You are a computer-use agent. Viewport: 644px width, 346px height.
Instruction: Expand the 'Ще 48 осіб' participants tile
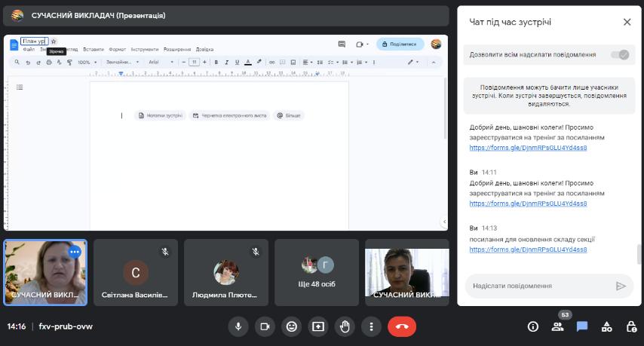tap(317, 272)
